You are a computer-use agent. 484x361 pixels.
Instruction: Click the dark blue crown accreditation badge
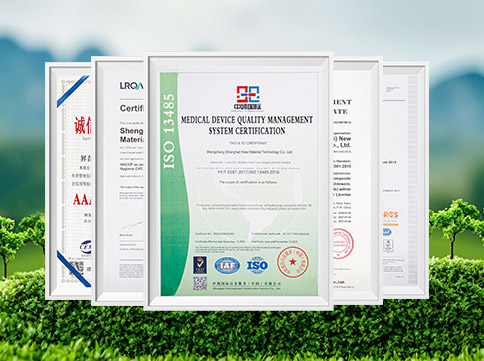tap(200, 265)
